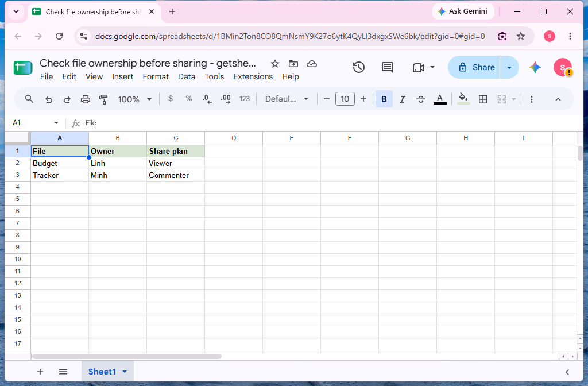The image size is (588, 386).
Task: Open the toolbar's three-dot more options
Action: tap(531, 99)
